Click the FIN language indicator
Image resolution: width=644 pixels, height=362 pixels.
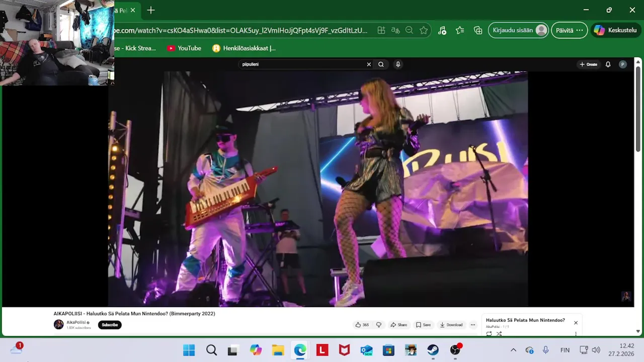pos(565,350)
